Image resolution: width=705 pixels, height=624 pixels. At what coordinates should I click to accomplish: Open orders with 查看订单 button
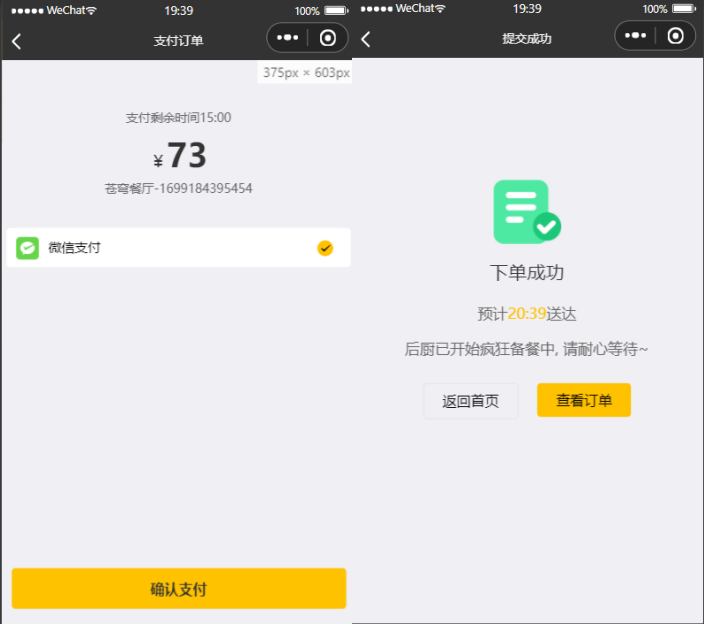[x=584, y=400]
